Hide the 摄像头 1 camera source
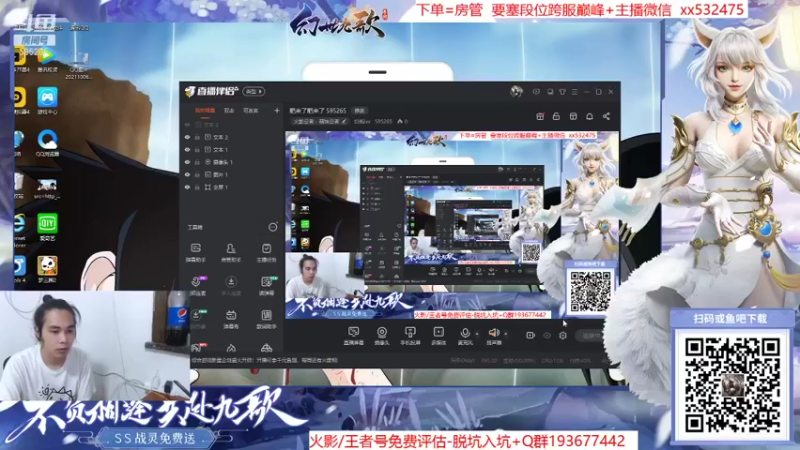This screenshot has width=800, height=450. point(187,162)
